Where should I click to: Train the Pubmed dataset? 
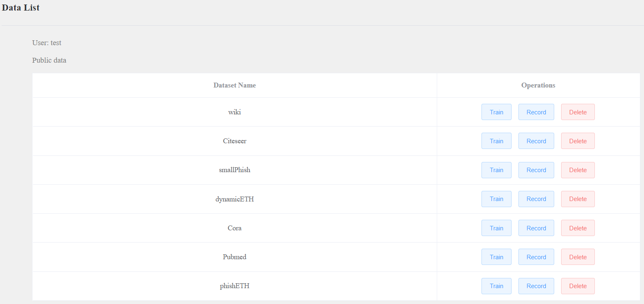496,257
